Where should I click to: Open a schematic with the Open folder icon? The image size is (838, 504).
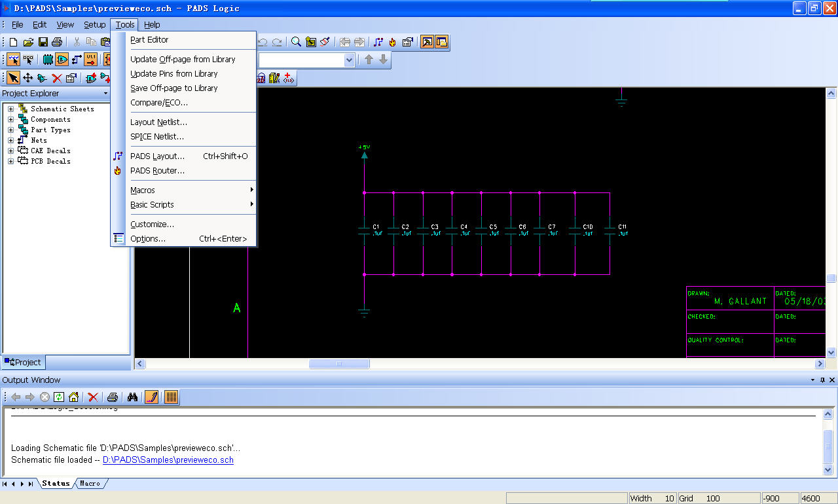pyautogui.click(x=28, y=42)
